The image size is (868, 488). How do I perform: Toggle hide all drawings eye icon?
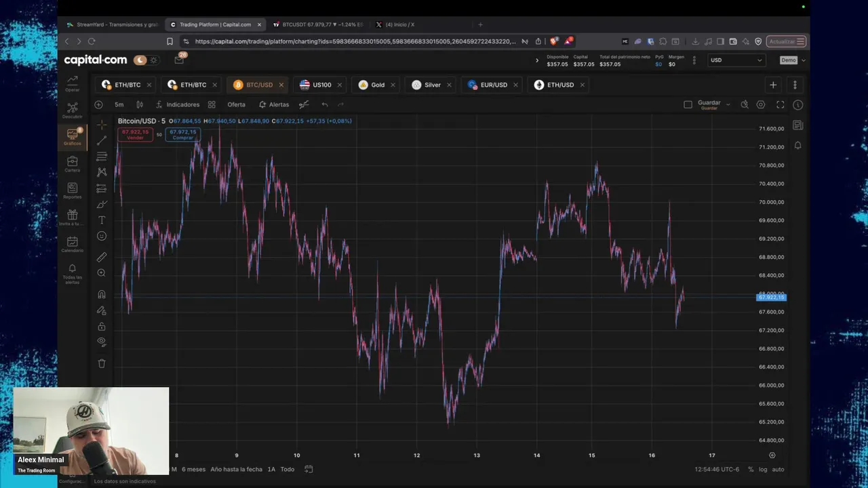pyautogui.click(x=102, y=342)
